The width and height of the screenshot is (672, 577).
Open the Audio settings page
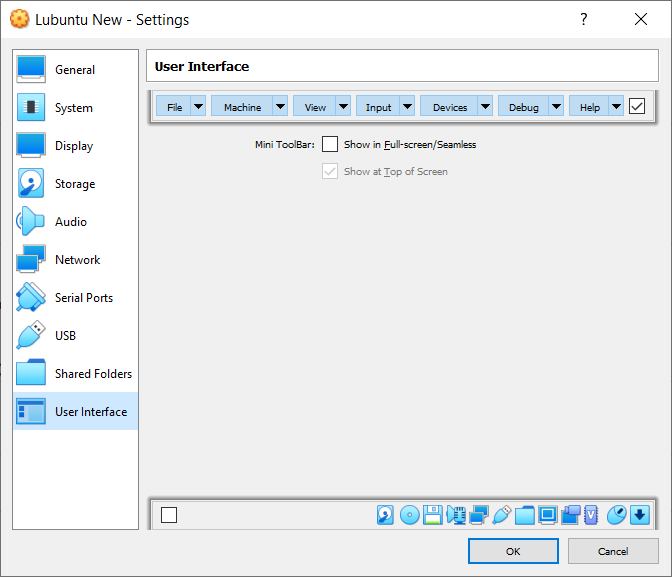tap(75, 222)
